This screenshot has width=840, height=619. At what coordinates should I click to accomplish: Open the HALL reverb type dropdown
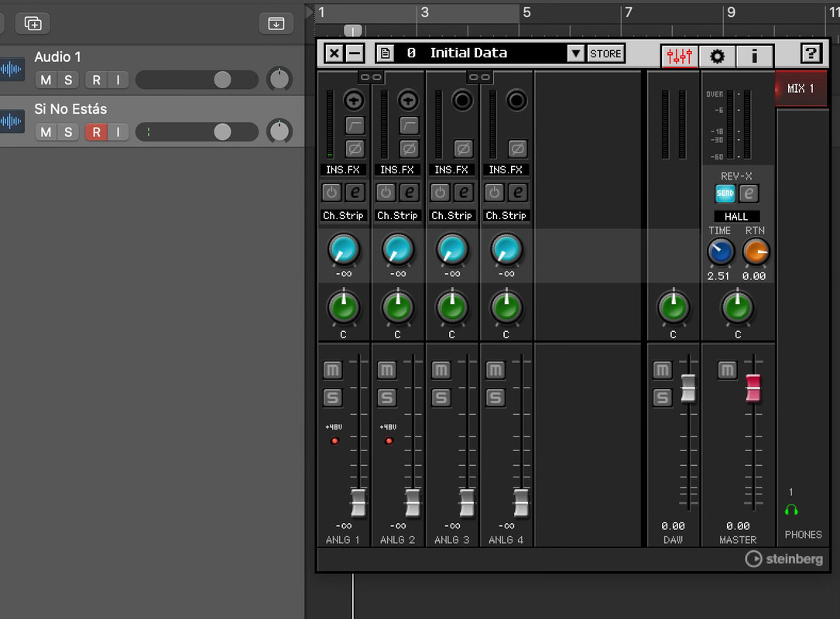pos(736,217)
